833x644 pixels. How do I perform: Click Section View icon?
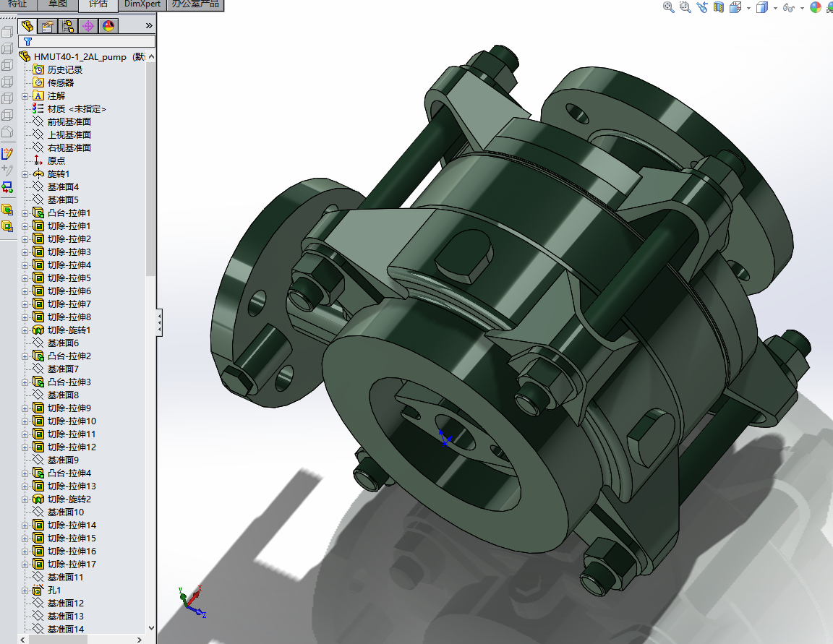(x=719, y=7)
